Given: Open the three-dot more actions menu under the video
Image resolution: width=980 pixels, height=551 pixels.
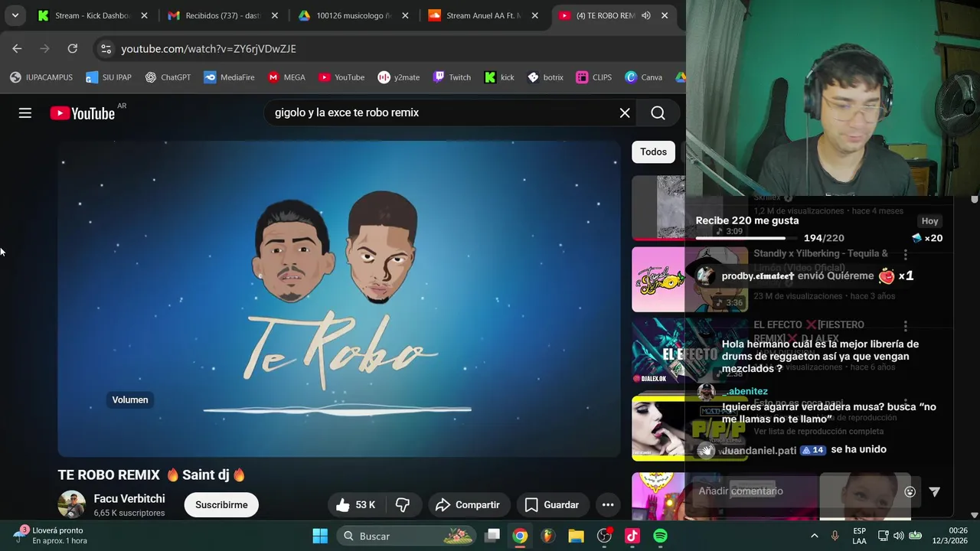Looking at the screenshot, I should [x=608, y=505].
